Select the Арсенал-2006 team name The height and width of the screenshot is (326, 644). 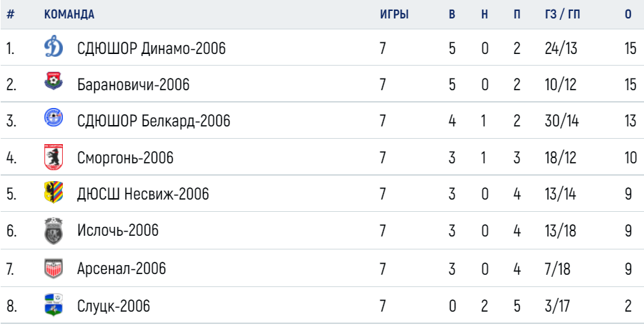point(122,269)
